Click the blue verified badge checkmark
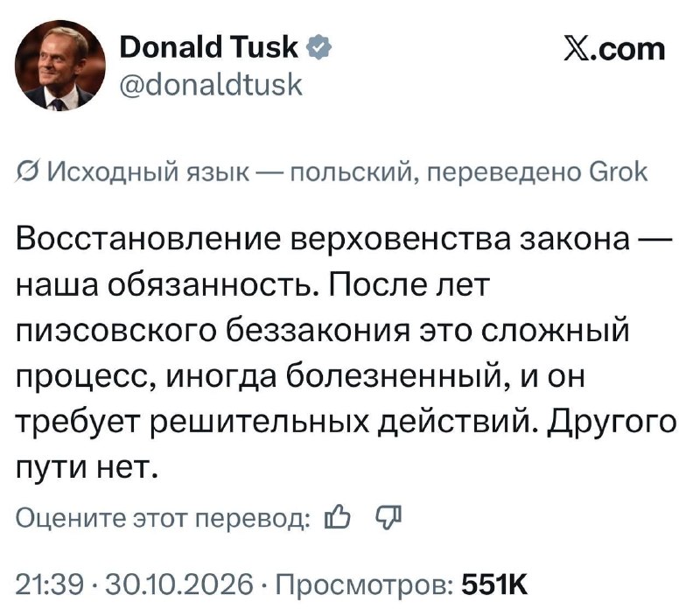Image resolution: width=700 pixels, height=609 pixels. point(318,48)
